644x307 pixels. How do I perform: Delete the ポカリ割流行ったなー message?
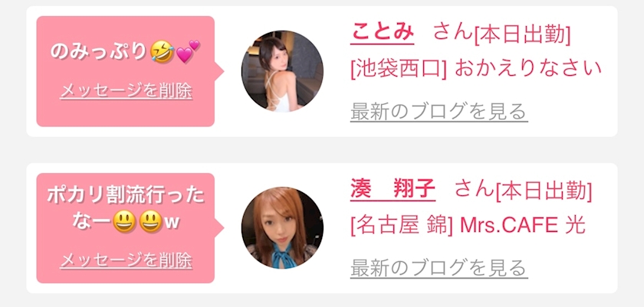126,260
